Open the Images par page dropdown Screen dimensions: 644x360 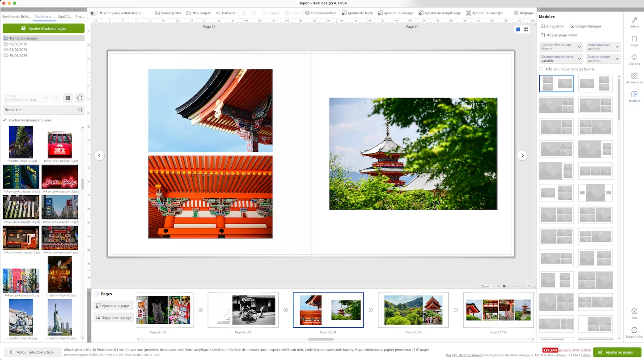tap(603, 47)
